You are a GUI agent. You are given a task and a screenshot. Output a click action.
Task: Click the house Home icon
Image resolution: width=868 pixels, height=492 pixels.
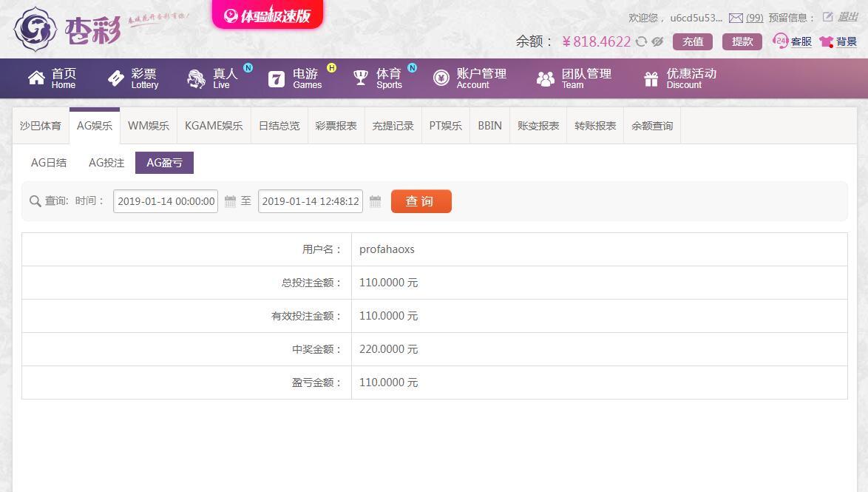(36, 78)
